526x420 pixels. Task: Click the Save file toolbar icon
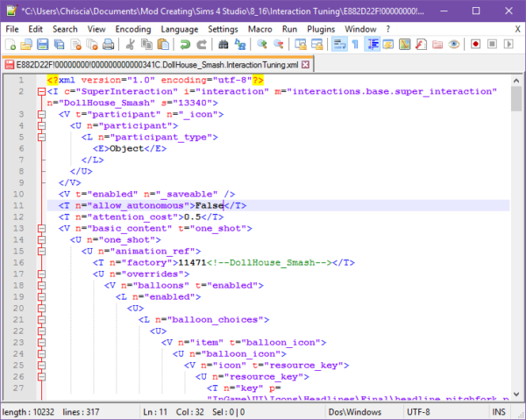[x=43, y=44]
